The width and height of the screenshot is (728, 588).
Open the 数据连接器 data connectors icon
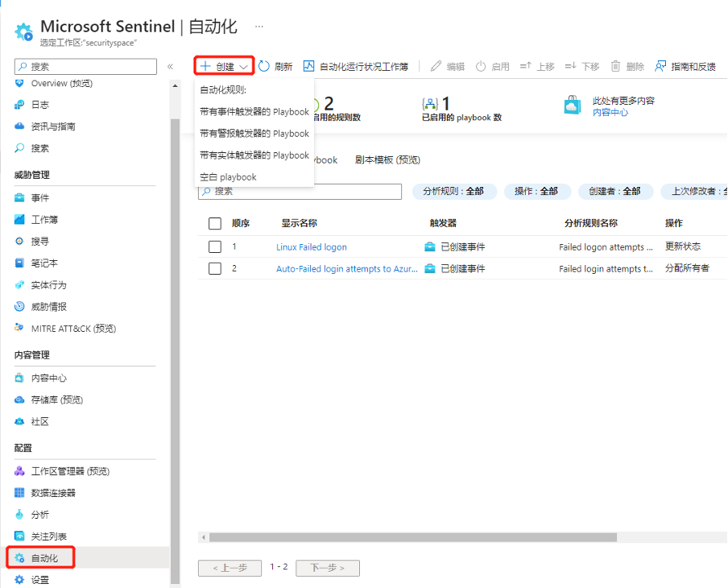pyautogui.click(x=19, y=493)
